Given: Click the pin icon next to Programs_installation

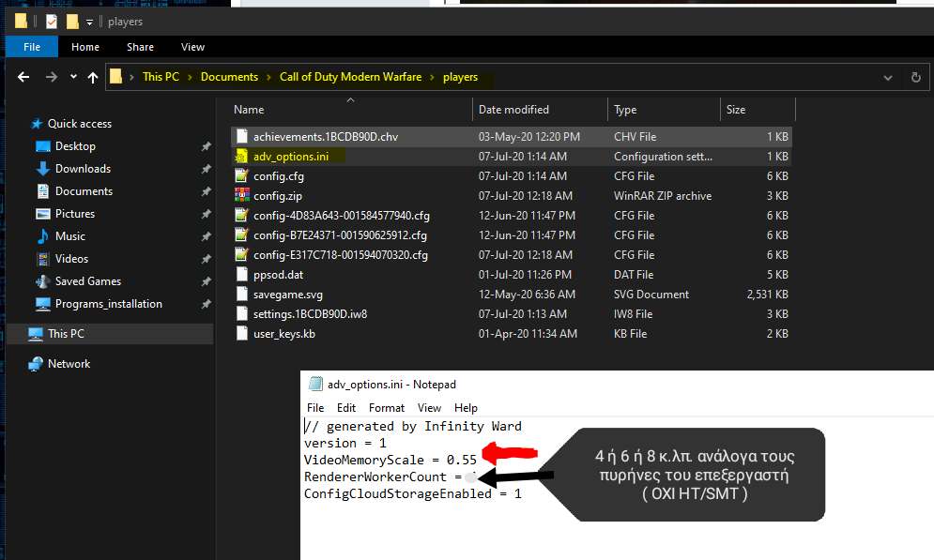Looking at the screenshot, I should pyautogui.click(x=207, y=304).
